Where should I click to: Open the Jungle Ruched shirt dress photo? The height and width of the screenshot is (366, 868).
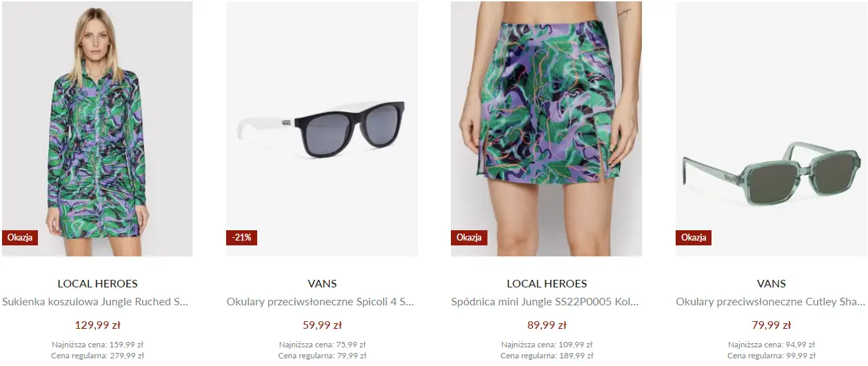tap(97, 129)
